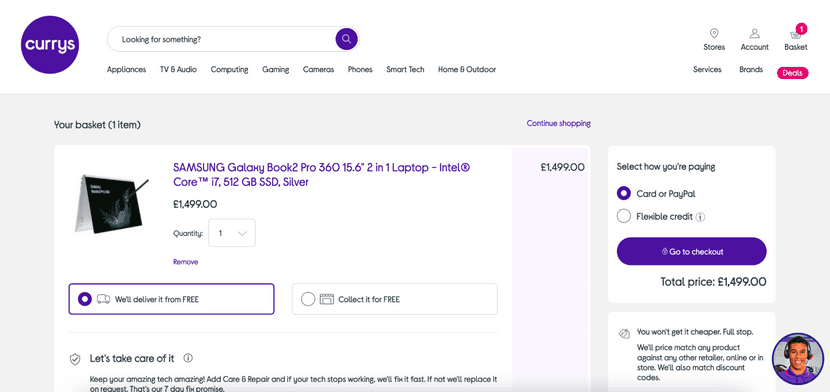Open the Gaming menu
The image size is (830, 392).
coord(276,69)
